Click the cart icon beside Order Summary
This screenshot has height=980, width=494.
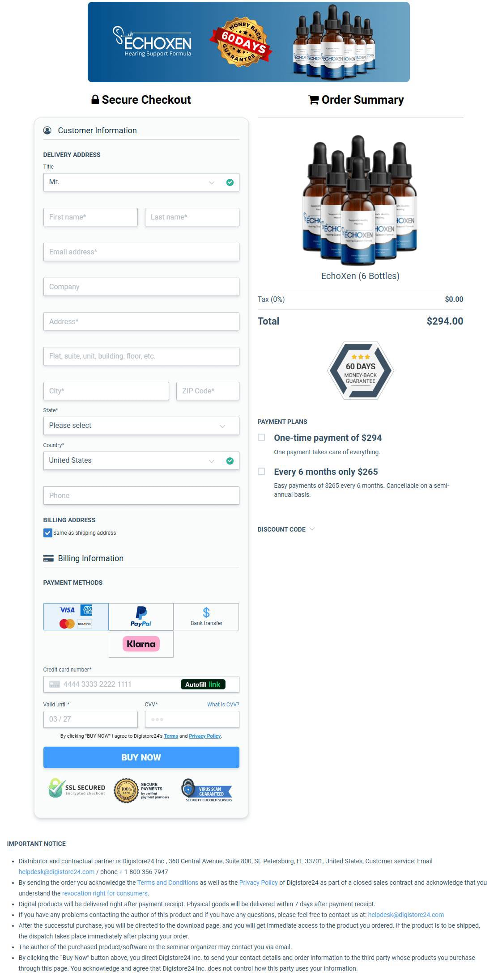click(x=313, y=100)
